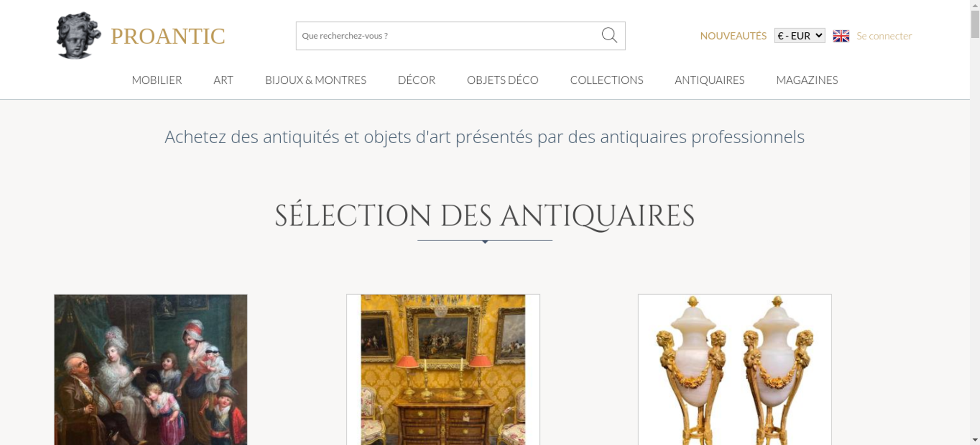
Task: Open the ART menu
Action: pyautogui.click(x=223, y=80)
